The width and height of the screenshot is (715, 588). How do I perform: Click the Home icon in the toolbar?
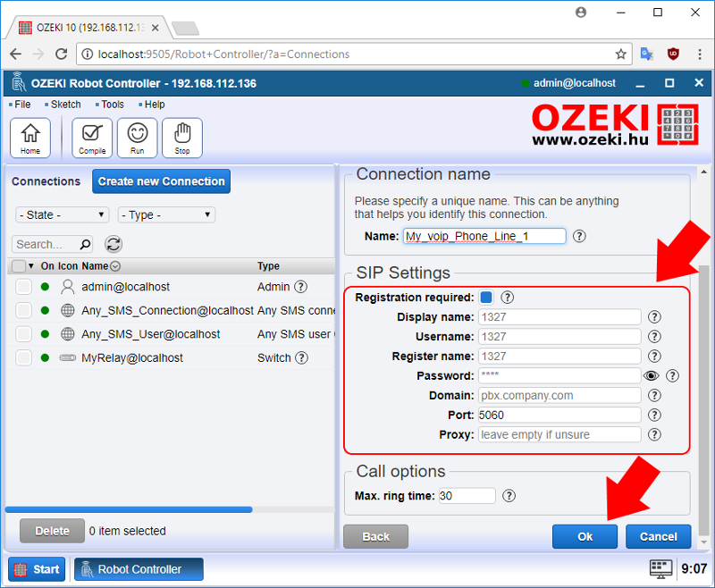[x=29, y=136]
